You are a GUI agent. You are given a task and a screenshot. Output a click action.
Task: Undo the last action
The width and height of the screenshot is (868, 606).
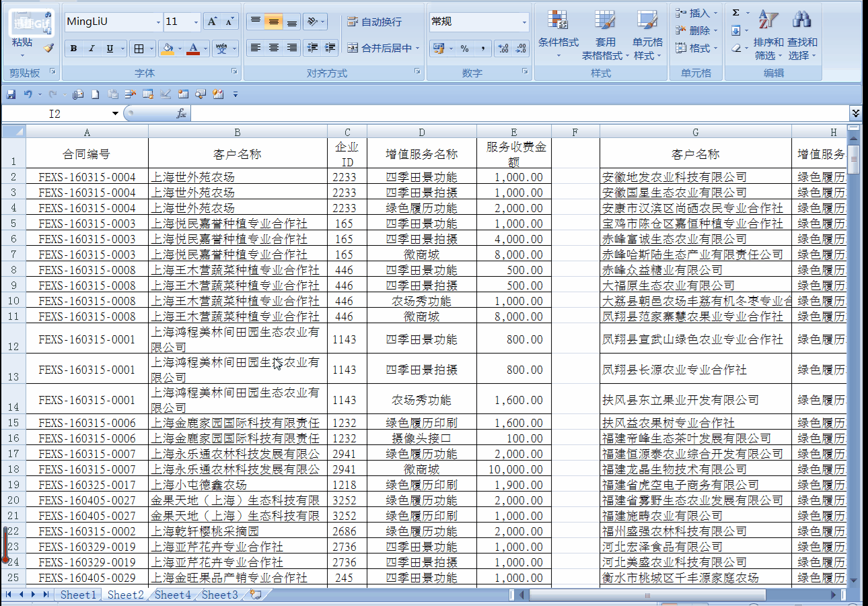tap(27, 94)
